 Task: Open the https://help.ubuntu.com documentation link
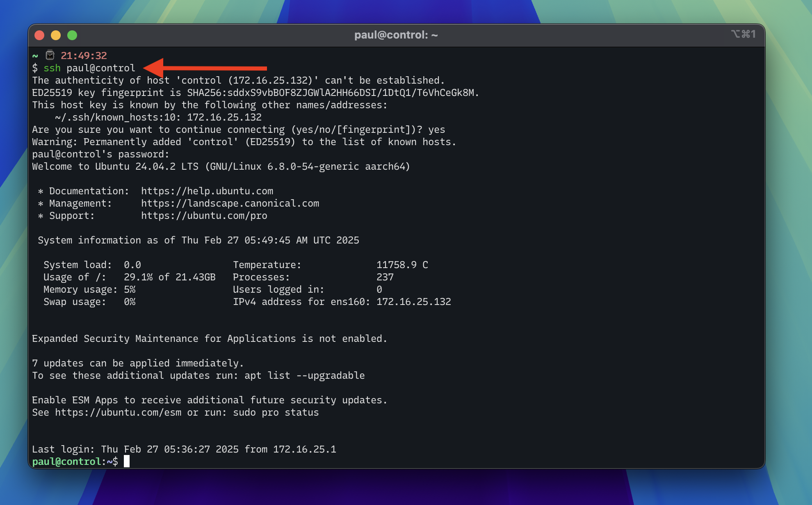(206, 191)
